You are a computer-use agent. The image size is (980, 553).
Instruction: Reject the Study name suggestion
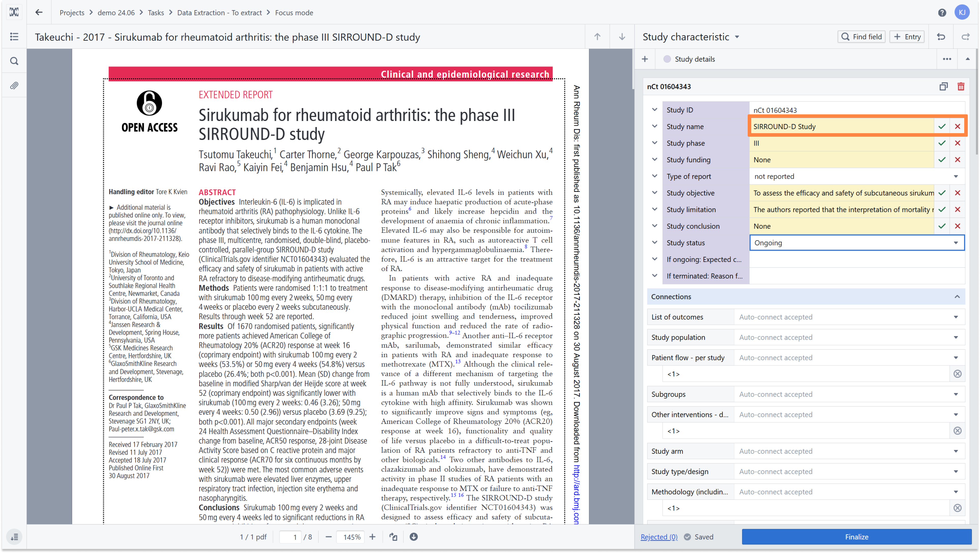[957, 127]
